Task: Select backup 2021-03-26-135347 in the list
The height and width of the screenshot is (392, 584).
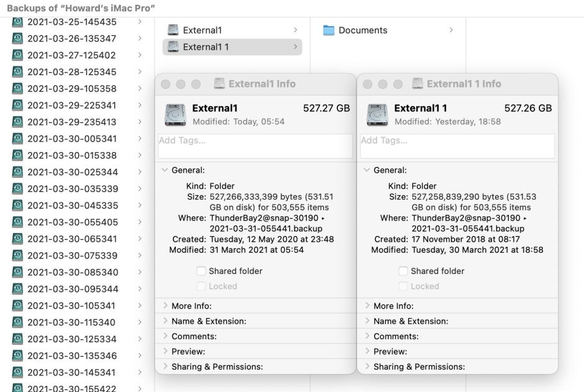Action: (x=71, y=39)
